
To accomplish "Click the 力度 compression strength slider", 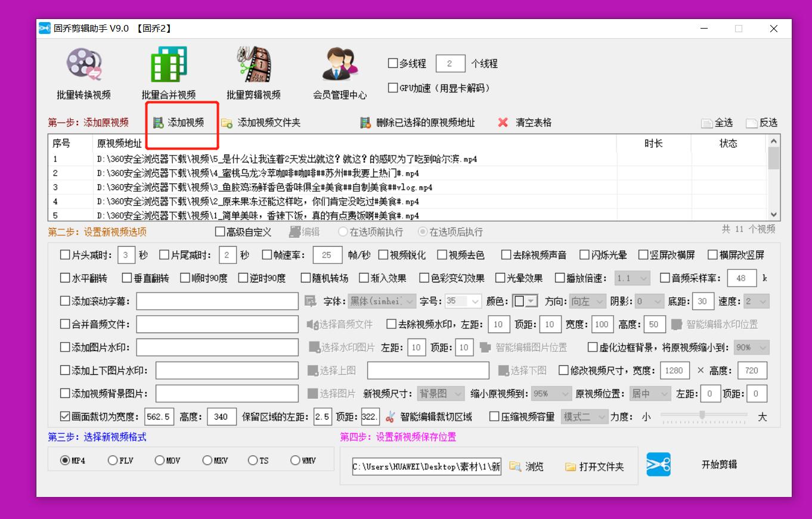I will pyautogui.click(x=702, y=415).
